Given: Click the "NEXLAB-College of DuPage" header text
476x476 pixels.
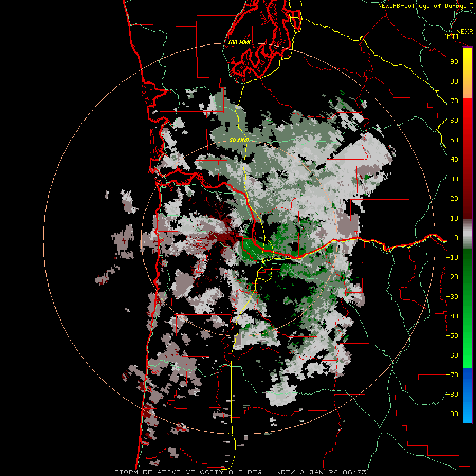Looking at the screenshot, I should coord(422,6).
